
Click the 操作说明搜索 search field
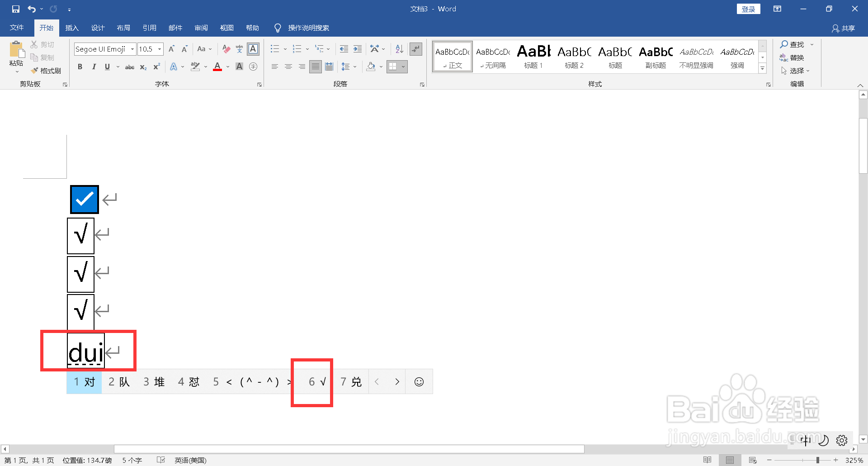coord(308,28)
